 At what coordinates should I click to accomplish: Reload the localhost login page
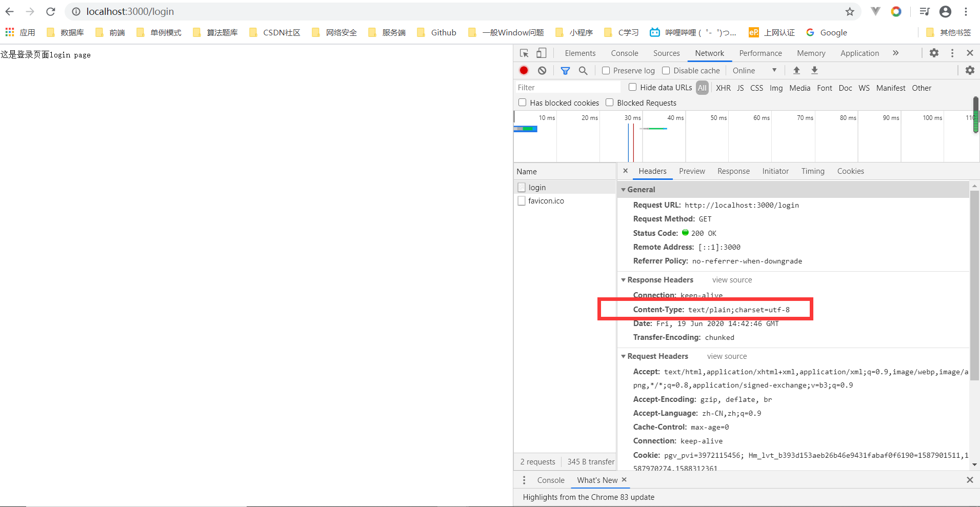pos(50,11)
